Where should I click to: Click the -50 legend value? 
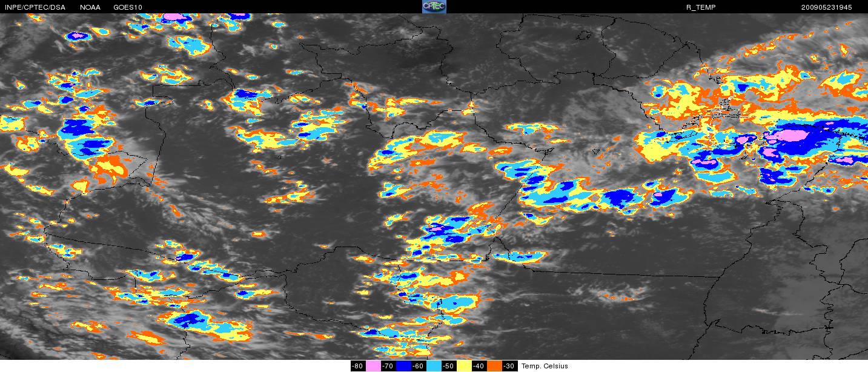(x=449, y=366)
